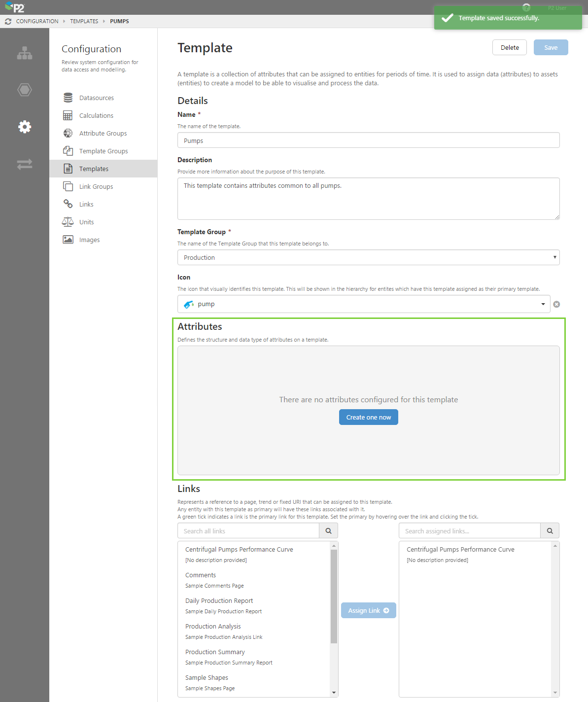Click the Delete template button
The height and width of the screenshot is (702, 588).
tap(509, 47)
